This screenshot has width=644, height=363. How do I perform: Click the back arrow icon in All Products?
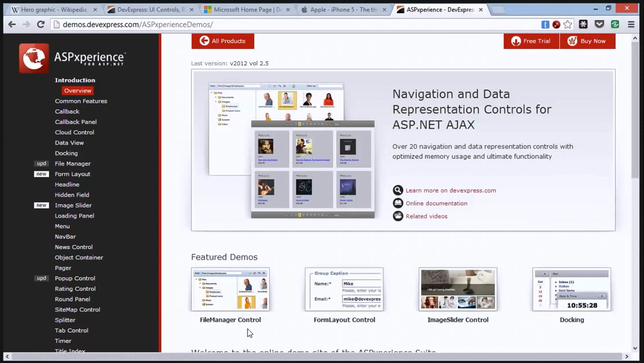tap(204, 40)
